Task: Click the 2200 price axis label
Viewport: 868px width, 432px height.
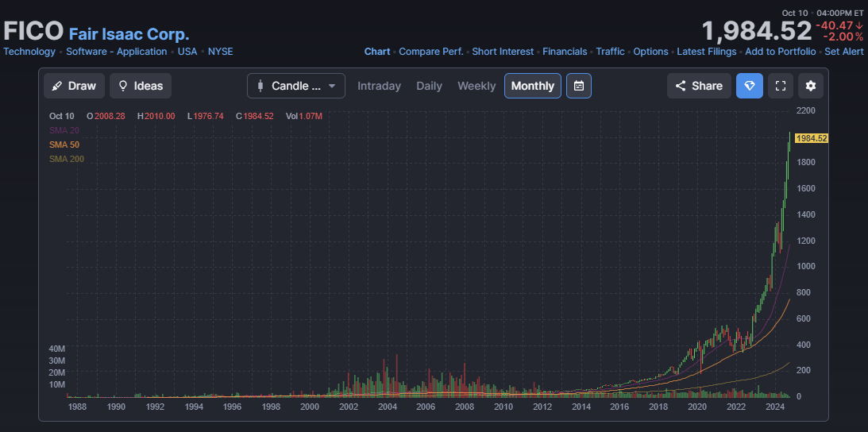Action: (805, 110)
